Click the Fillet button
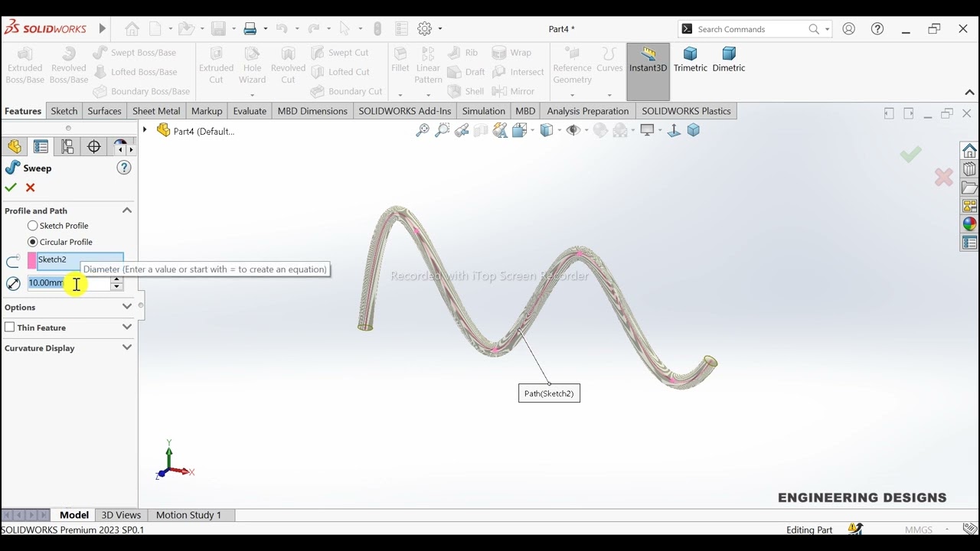The height and width of the screenshot is (551, 980). (400, 60)
